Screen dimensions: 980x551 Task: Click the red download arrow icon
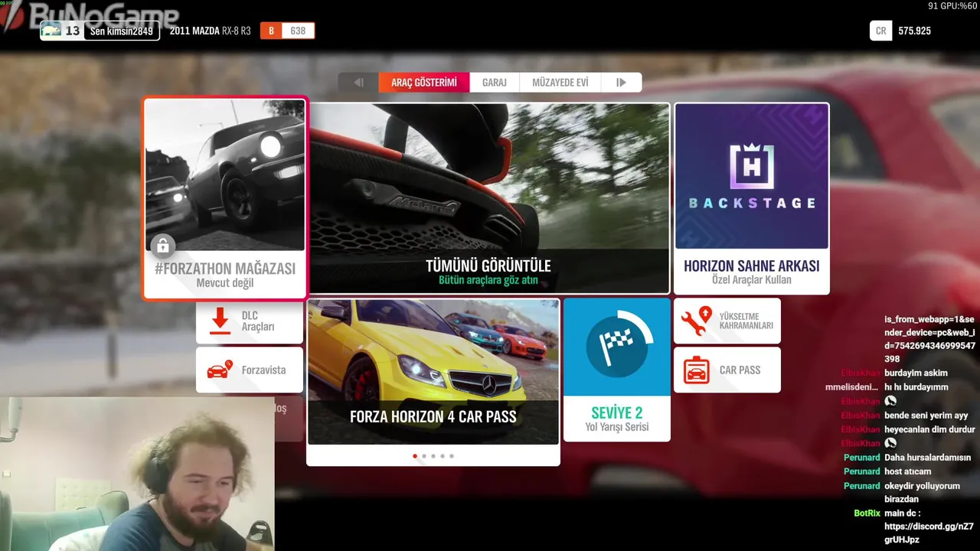pos(220,321)
